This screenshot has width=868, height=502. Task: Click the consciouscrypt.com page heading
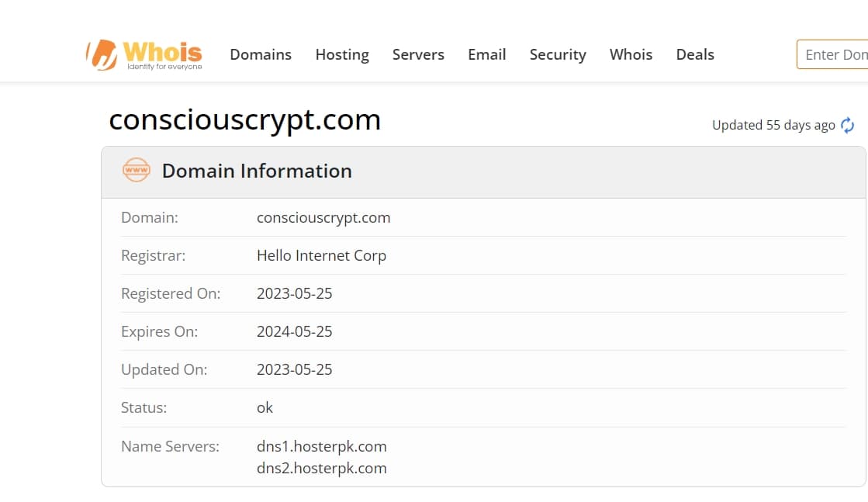tap(244, 120)
